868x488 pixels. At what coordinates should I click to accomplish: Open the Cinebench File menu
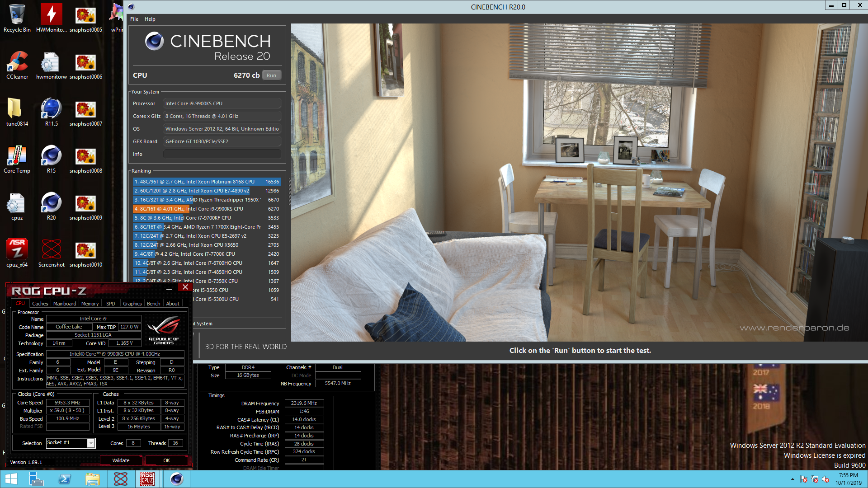134,19
